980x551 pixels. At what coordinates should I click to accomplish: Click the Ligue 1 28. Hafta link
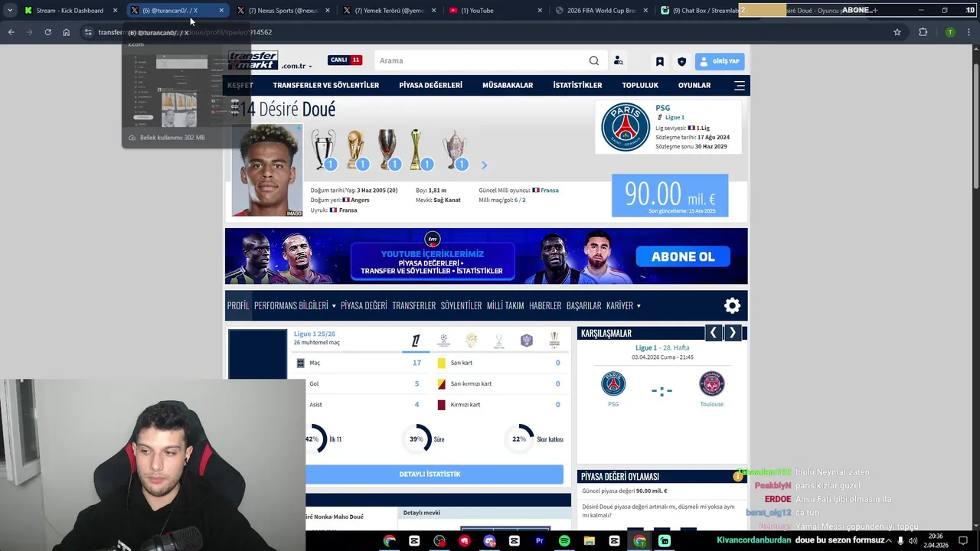click(662, 348)
